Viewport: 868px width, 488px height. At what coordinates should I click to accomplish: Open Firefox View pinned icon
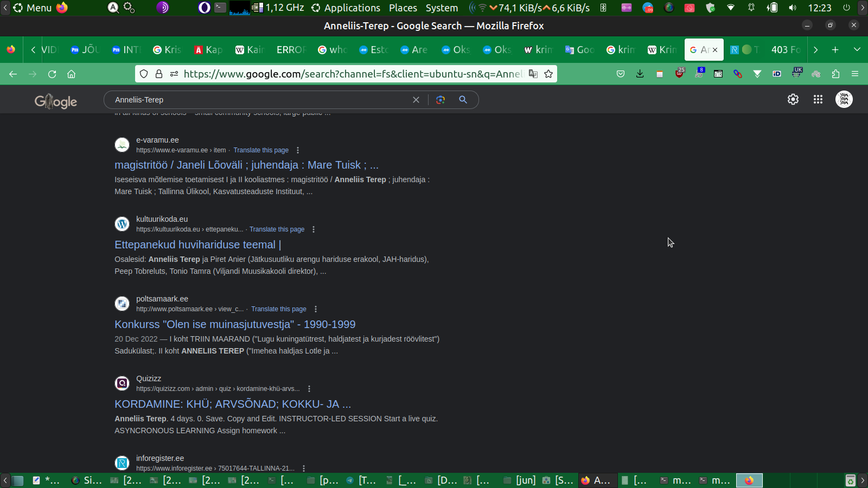click(11, 49)
